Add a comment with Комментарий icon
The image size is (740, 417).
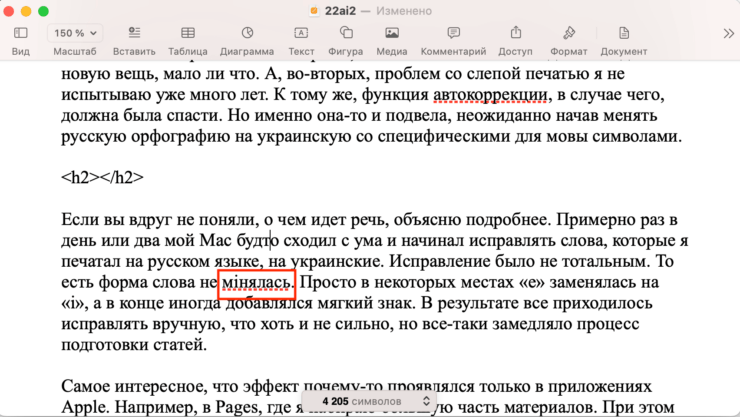[453, 33]
